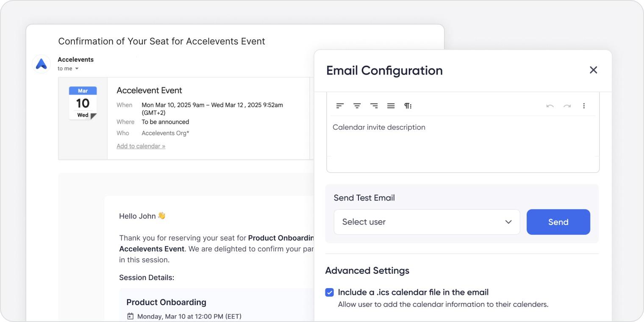
Task: Expand the 'to me' recipient details arrow
Action: point(77,69)
